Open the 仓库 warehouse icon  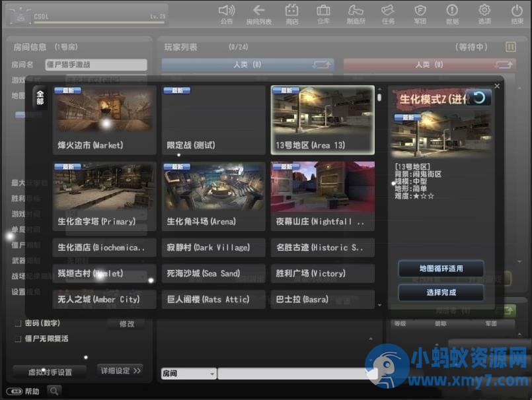(x=323, y=15)
